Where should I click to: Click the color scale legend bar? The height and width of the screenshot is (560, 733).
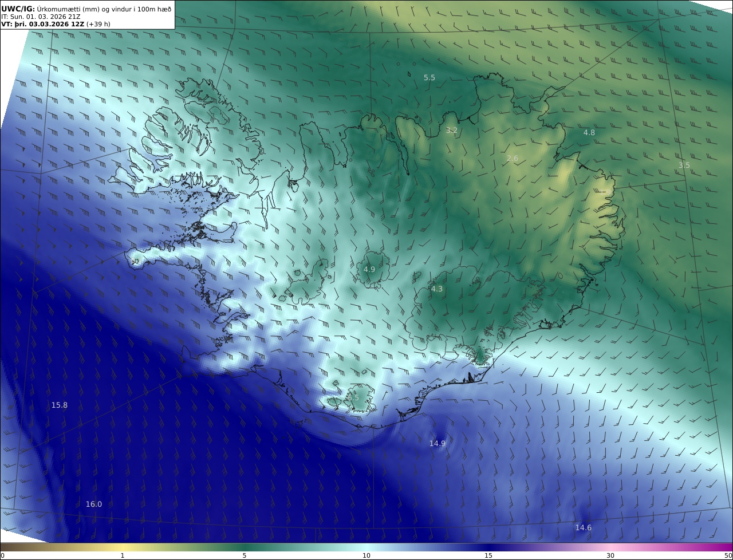click(366, 547)
